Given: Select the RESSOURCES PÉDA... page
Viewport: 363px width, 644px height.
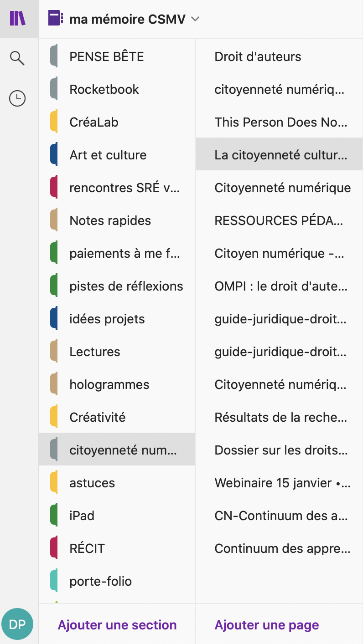Looking at the screenshot, I should coord(279,220).
